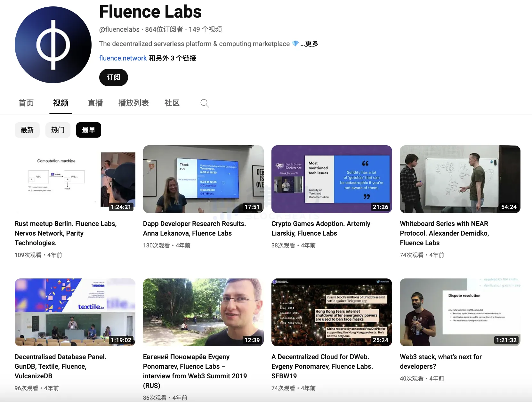Select the 热门 sort filter chip
532x402 pixels.
point(58,130)
